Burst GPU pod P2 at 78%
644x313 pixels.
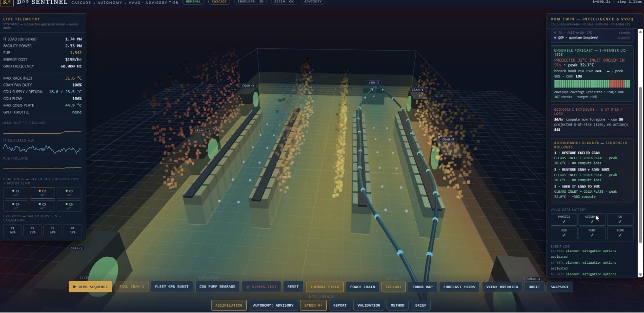click(x=33, y=230)
